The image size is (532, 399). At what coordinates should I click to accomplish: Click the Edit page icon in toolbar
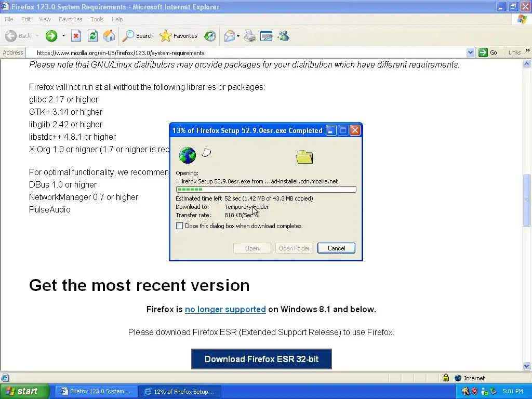click(x=266, y=36)
